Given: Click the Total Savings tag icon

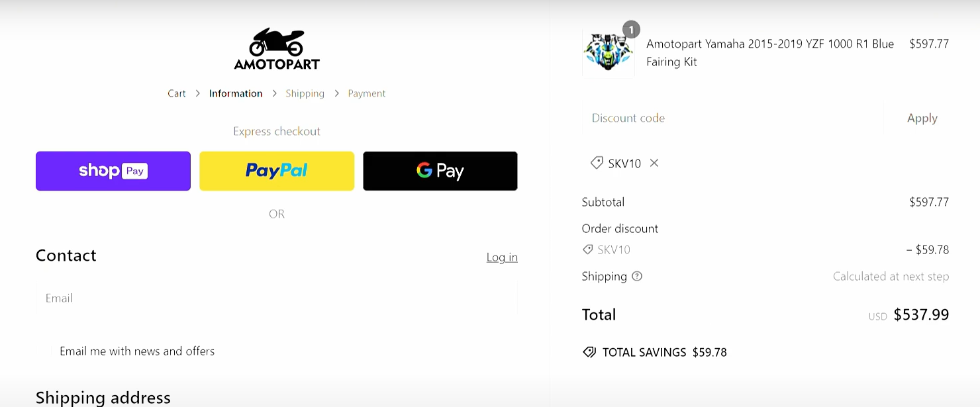Looking at the screenshot, I should click(x=589, y=352).
